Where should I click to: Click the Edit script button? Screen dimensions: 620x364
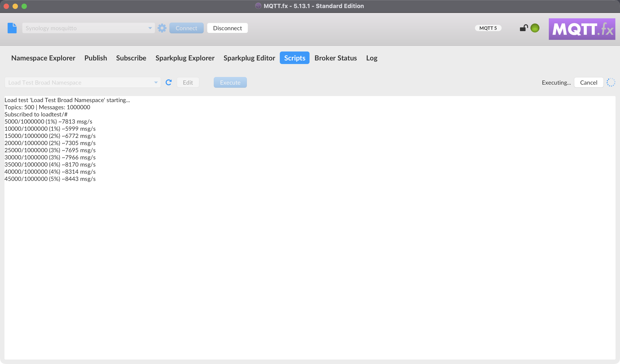(x=188, y=82)
